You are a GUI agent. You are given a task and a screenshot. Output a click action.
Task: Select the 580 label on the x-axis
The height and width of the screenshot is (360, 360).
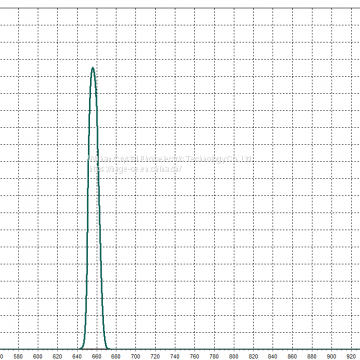click(19, 356)
